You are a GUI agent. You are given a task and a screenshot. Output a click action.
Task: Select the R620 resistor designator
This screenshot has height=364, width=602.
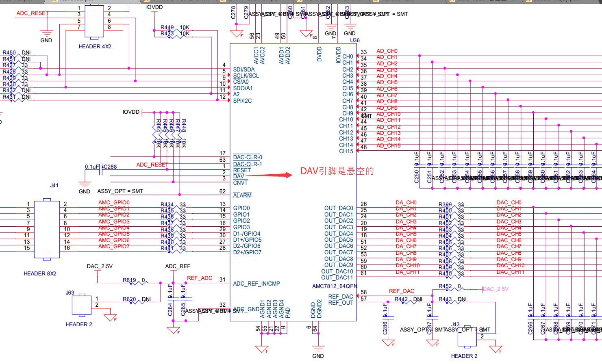pyautogui.click(x=129, y=299)
